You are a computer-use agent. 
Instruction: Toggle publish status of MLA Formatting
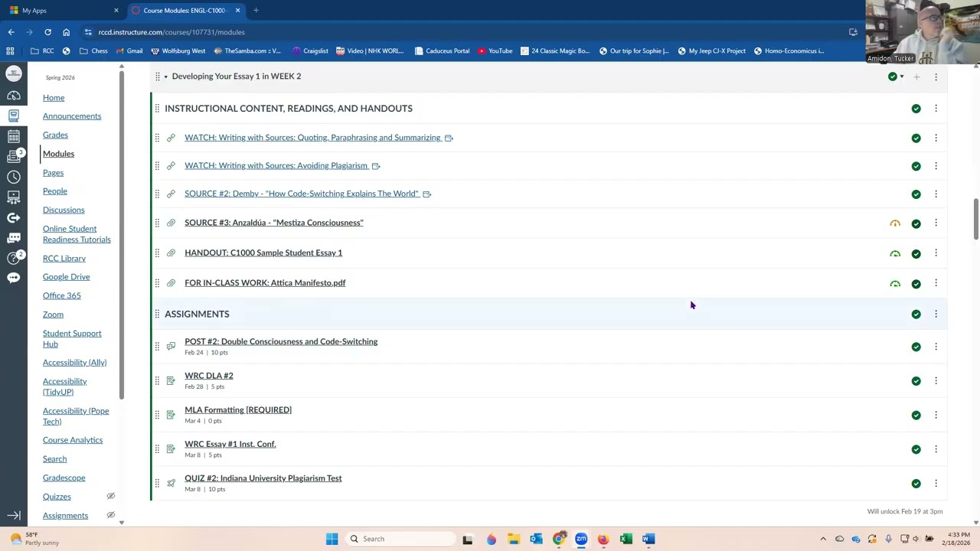tap(916, 415)
